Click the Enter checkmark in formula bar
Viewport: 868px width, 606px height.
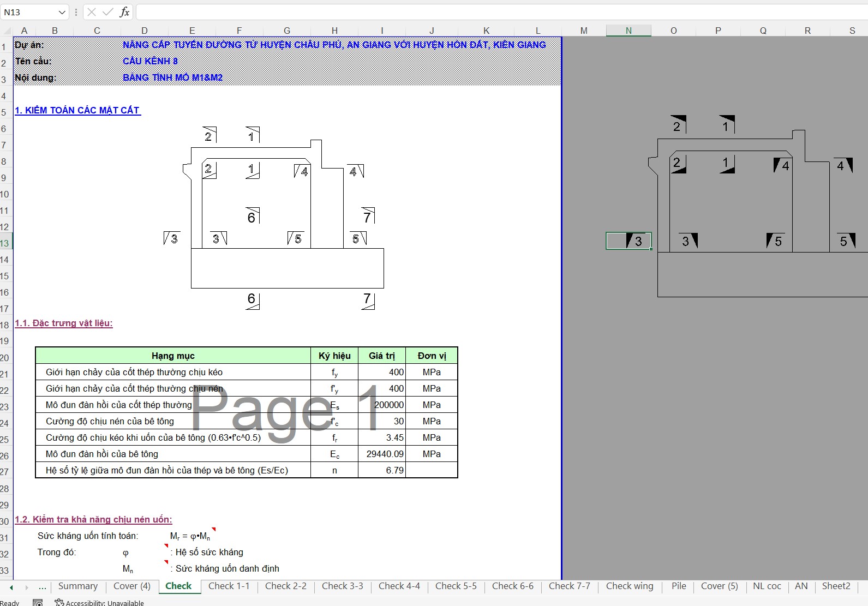(108, 12)
